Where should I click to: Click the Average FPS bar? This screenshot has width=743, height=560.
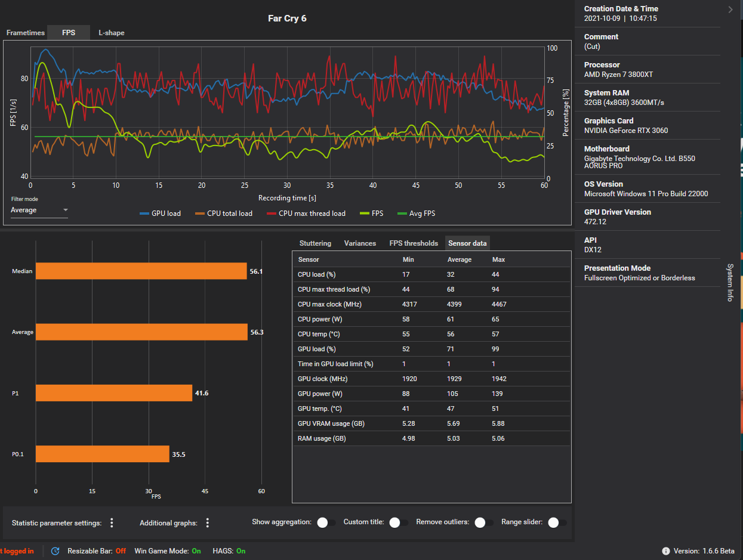coord(141,332)
